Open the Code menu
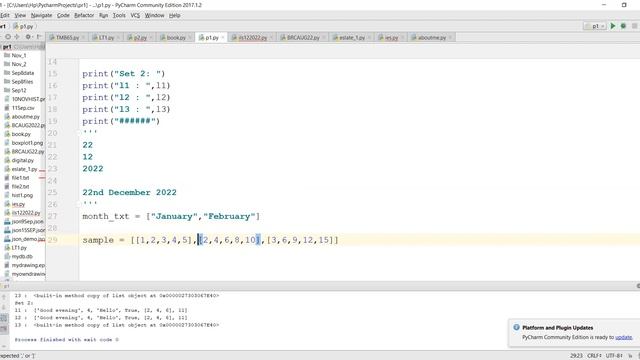The height and width of the screenshot is (360, 640). [x=63, y=15]
